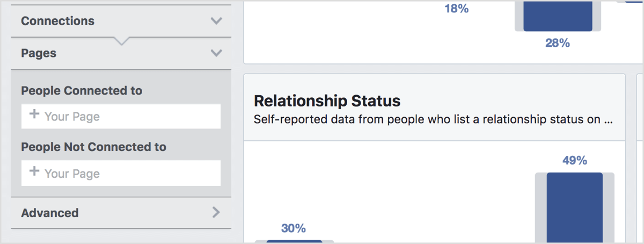Open the Advanced section label
This screenshot has height=244, width=644.
(x=50, y=213)
